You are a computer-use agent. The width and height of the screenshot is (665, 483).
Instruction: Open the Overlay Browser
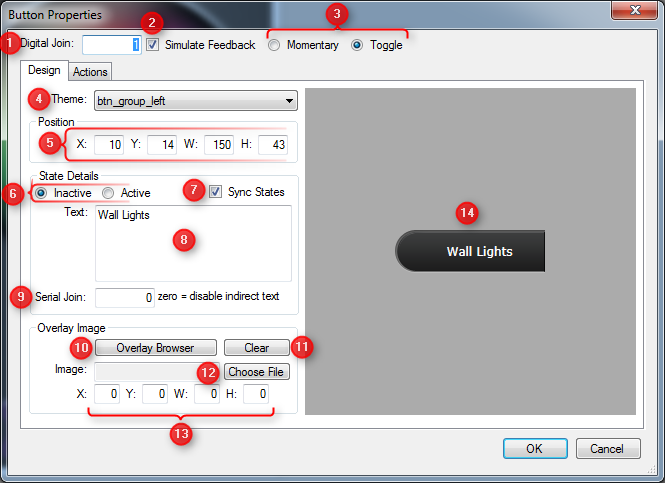coord(154,348)
